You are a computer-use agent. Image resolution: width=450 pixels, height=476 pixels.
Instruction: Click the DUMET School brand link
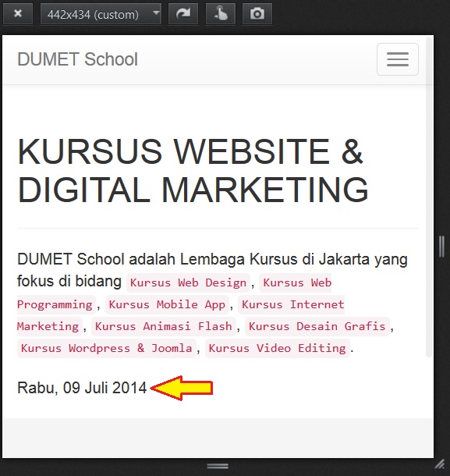(x=78, y=59)
